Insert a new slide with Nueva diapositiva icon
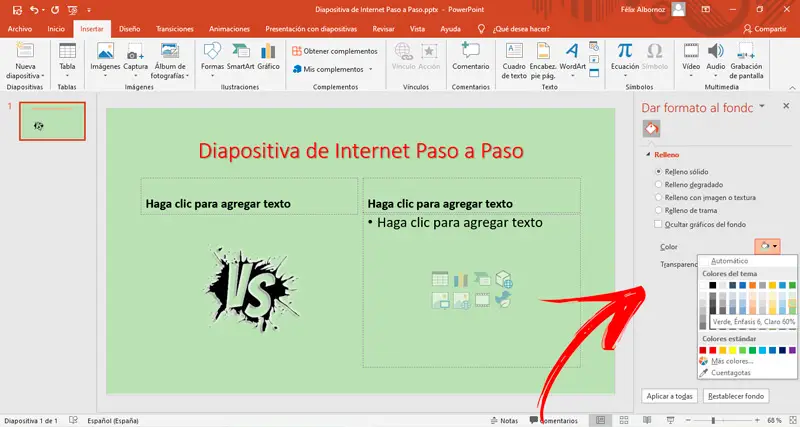This screenshot has width=800, height=427. (24, 51)
